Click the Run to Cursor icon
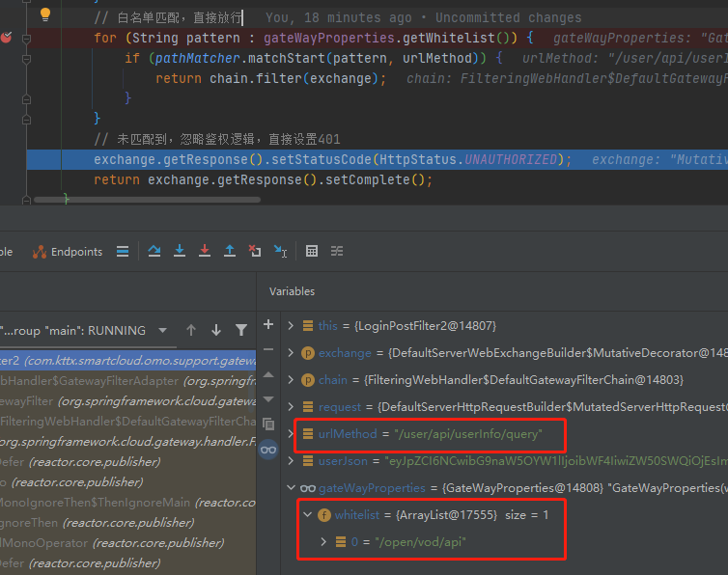 click(x=280, y=252)
